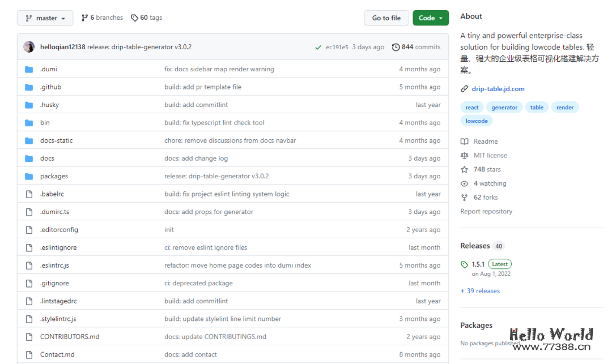Select the lowcode topic tag
The height and width of the screenshot is (364, 612).
(477, 121)
